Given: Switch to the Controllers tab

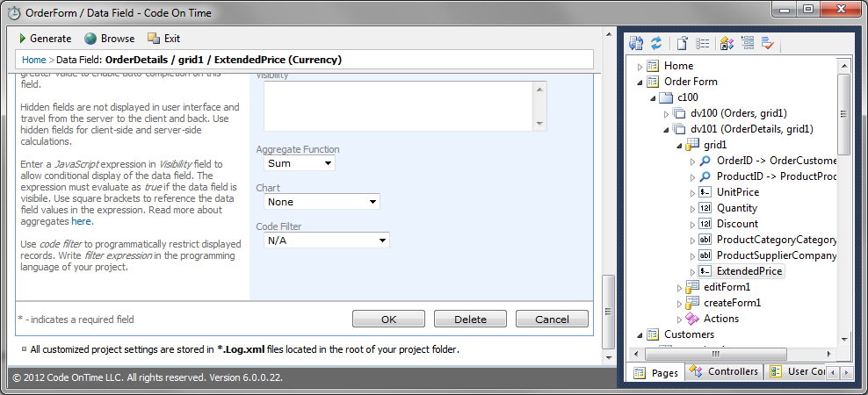Looking at the screenshot, I should (725, 372).
